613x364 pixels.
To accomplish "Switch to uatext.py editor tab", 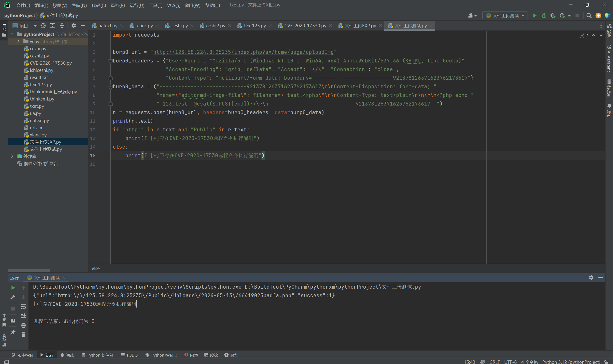I will 108,26.
